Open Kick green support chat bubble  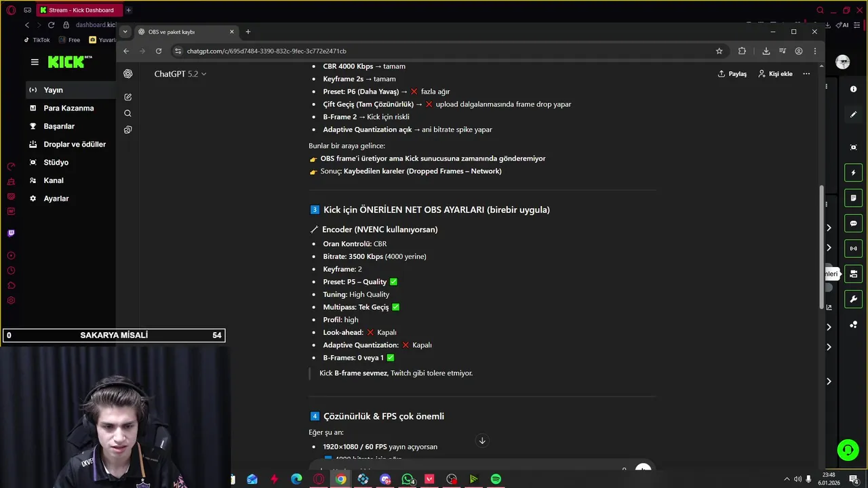848,450
